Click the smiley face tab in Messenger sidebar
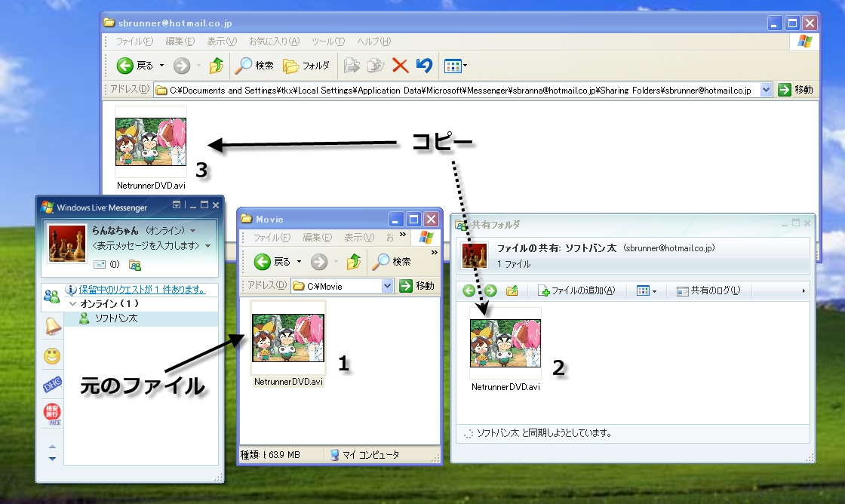The width and height of the screenshot is (845, 504). point(52,356)
